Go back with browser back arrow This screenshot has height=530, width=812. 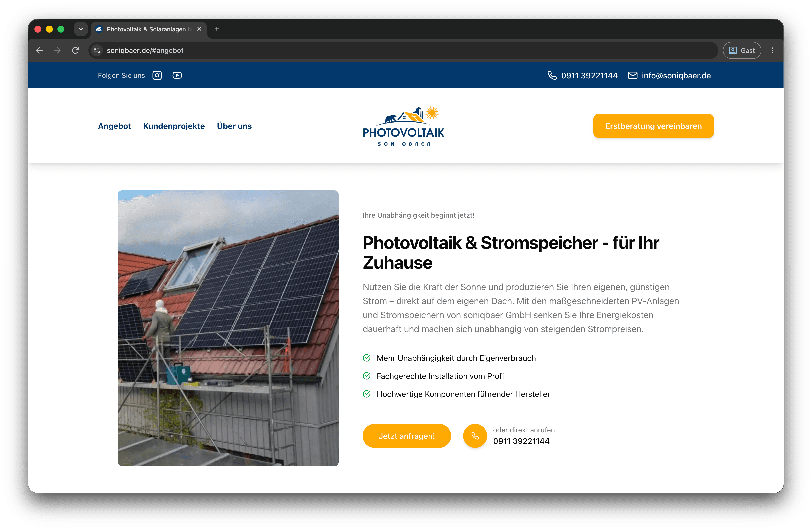click(x=39, y=50)
